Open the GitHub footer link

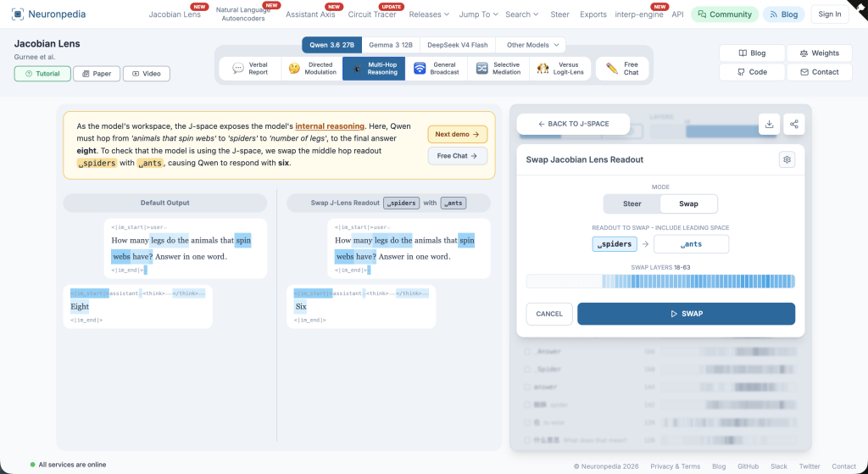(748, 466)
